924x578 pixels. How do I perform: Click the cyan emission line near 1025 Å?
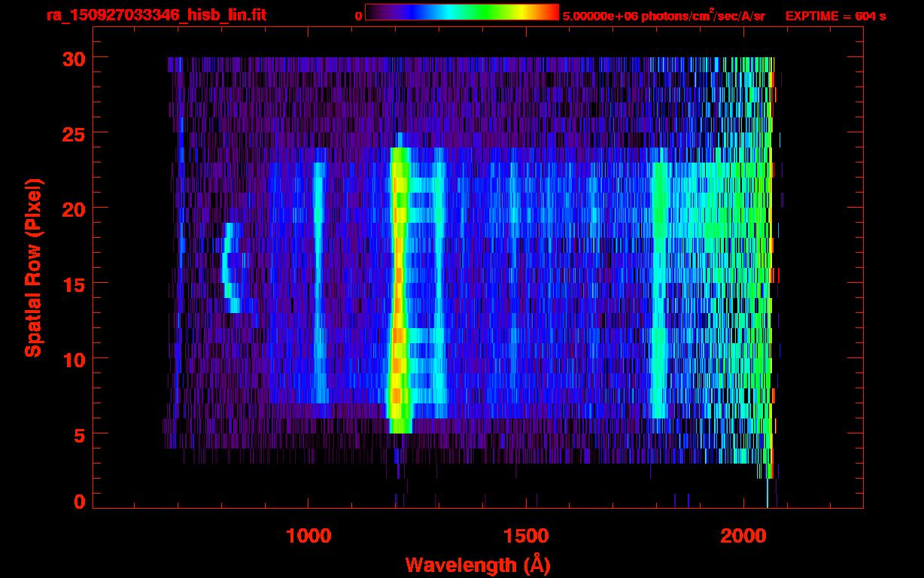(319, 282)
